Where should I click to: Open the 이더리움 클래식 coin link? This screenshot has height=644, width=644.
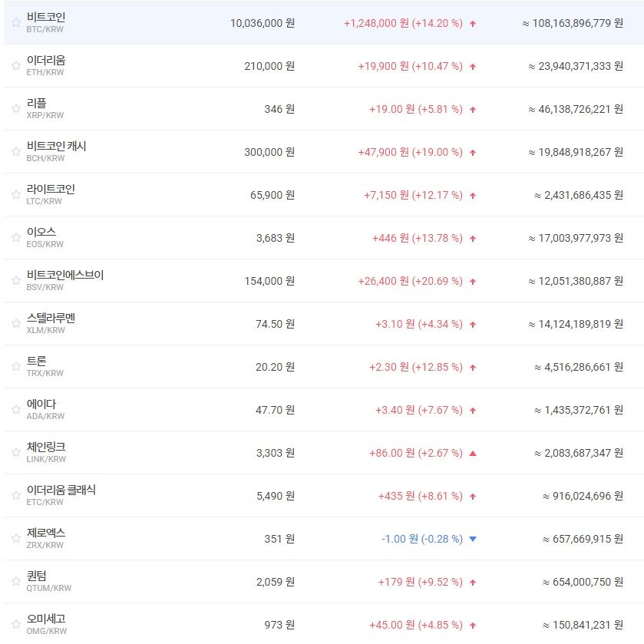61,490
